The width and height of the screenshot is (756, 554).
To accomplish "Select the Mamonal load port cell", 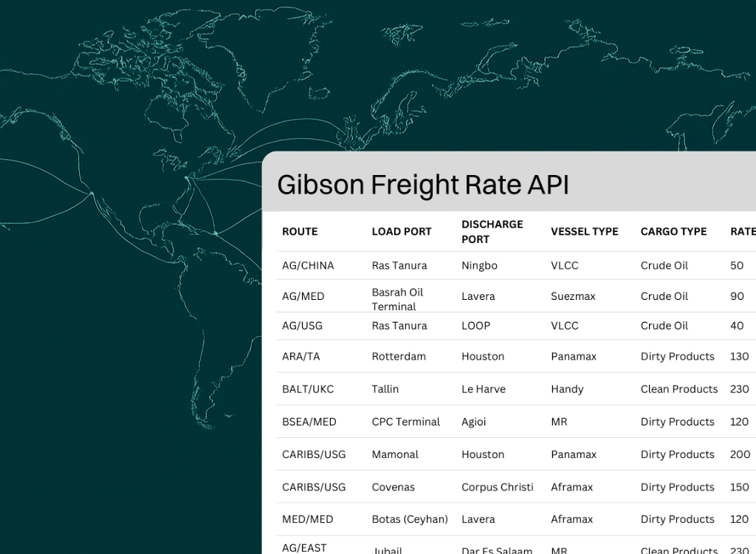I will 395,454.
